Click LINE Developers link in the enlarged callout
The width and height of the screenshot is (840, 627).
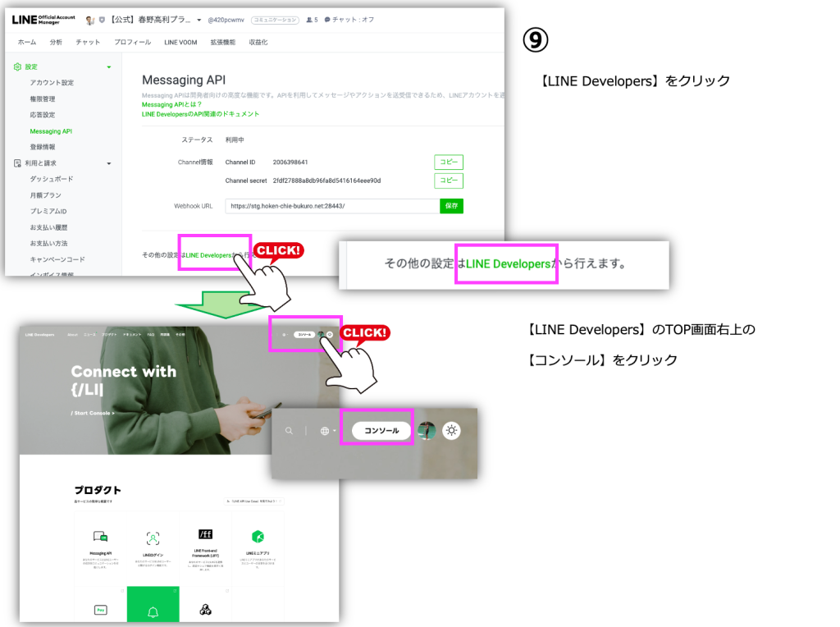pos(508,263)
